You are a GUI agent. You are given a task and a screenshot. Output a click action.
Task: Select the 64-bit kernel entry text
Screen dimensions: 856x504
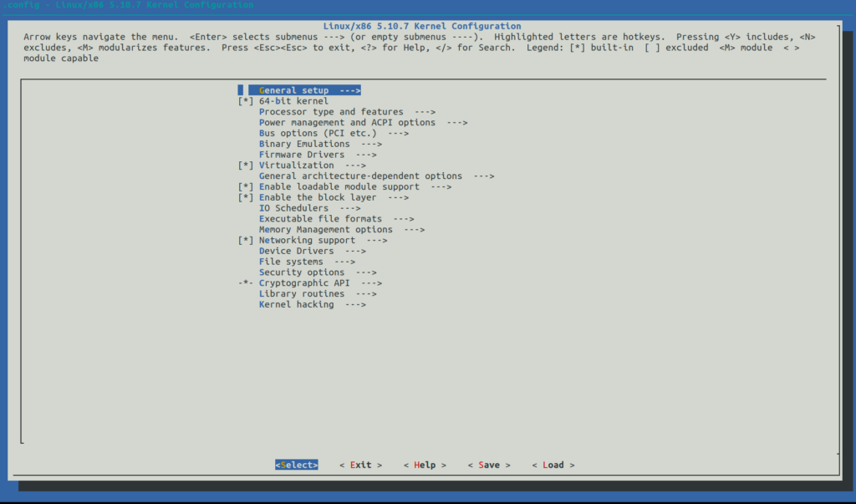293,101
